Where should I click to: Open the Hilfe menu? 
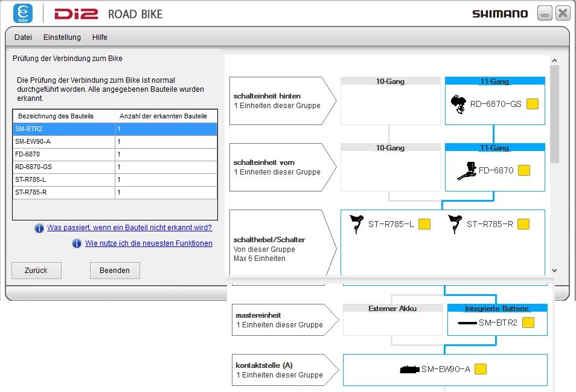[100, 37]
